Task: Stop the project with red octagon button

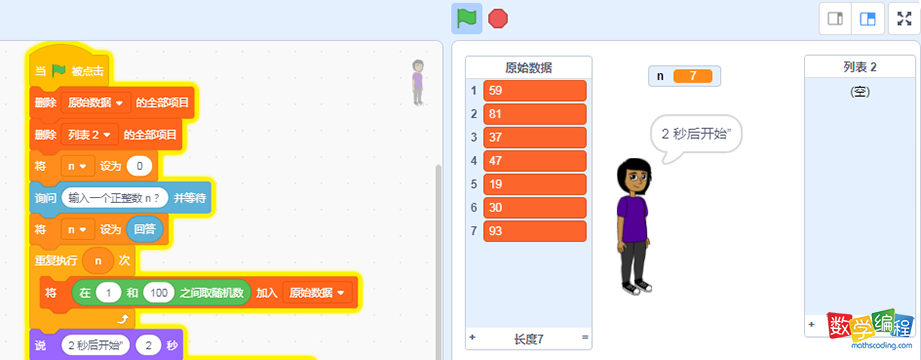Action: [x=498, y=18]
